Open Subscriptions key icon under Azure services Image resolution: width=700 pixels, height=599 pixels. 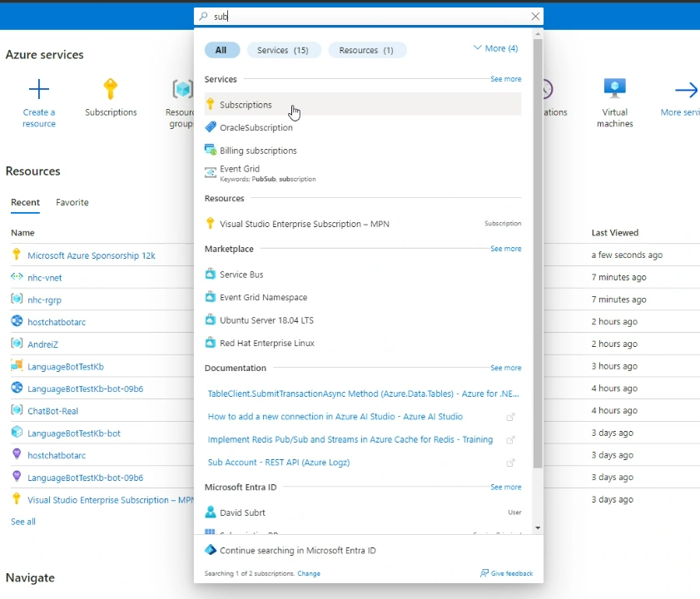tap(111, 90)
